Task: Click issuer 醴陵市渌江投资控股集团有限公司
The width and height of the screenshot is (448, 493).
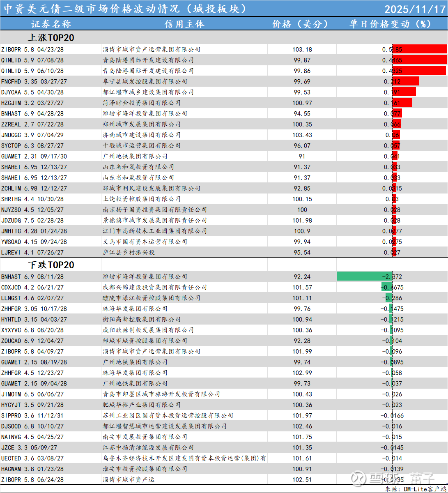Action: [x=152, y=298]
